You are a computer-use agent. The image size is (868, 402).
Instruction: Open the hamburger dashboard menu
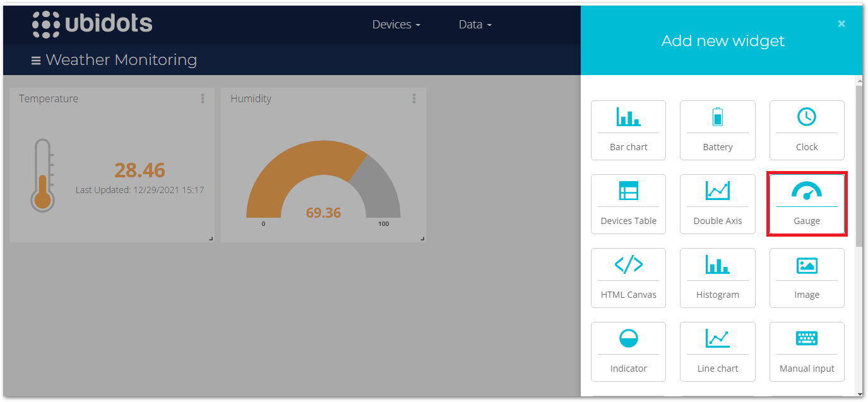(36, 61)
